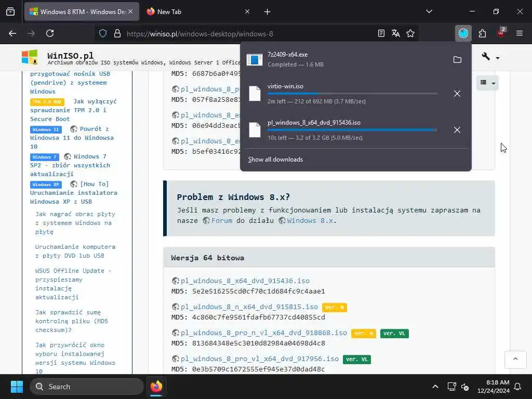
Task: Open the list view dropdown button
Action: (x=487, y=83)
